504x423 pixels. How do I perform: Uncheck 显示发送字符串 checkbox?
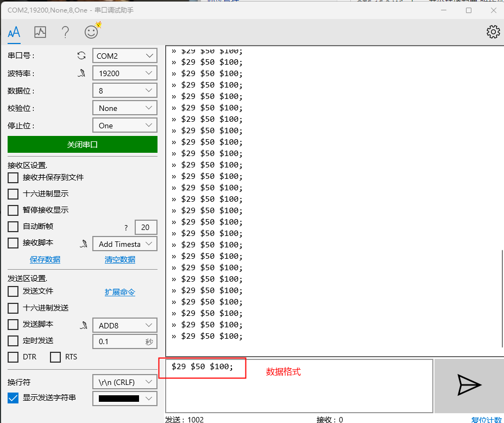(x=13, y=398)
